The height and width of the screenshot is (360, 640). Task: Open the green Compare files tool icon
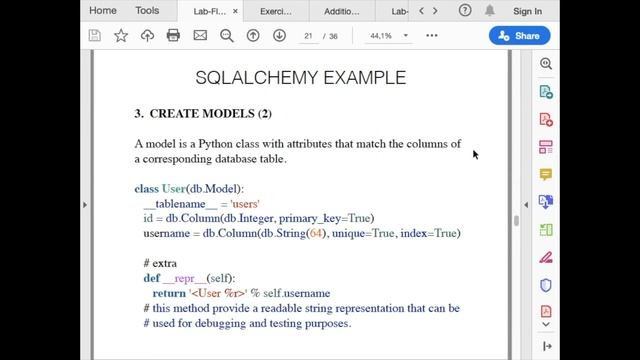click(546, 230)
